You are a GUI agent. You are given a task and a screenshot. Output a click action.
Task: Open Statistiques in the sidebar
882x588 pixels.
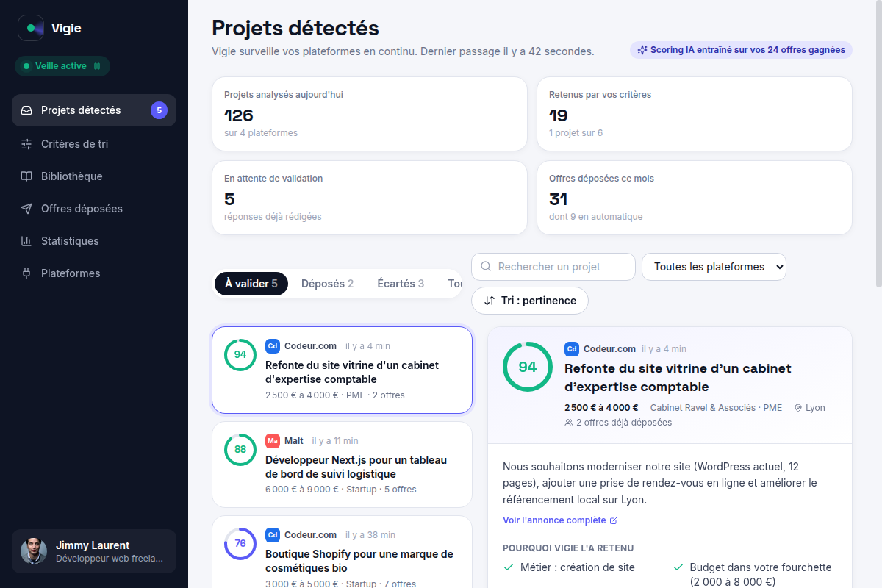click(94, 241)
